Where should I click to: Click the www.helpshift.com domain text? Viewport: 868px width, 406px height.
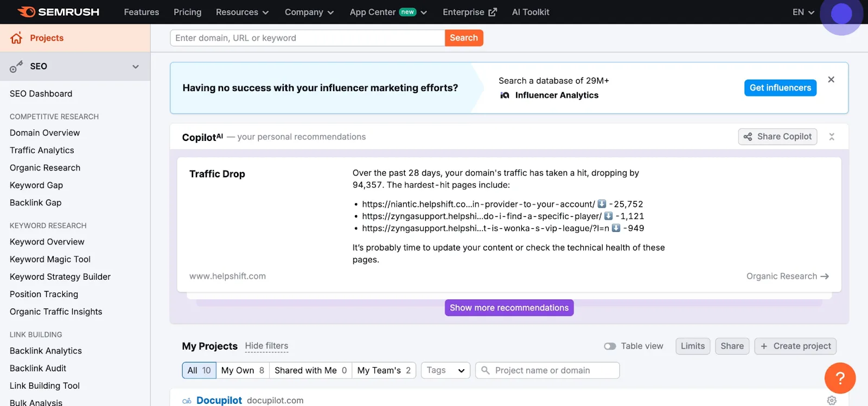(227, 276)
